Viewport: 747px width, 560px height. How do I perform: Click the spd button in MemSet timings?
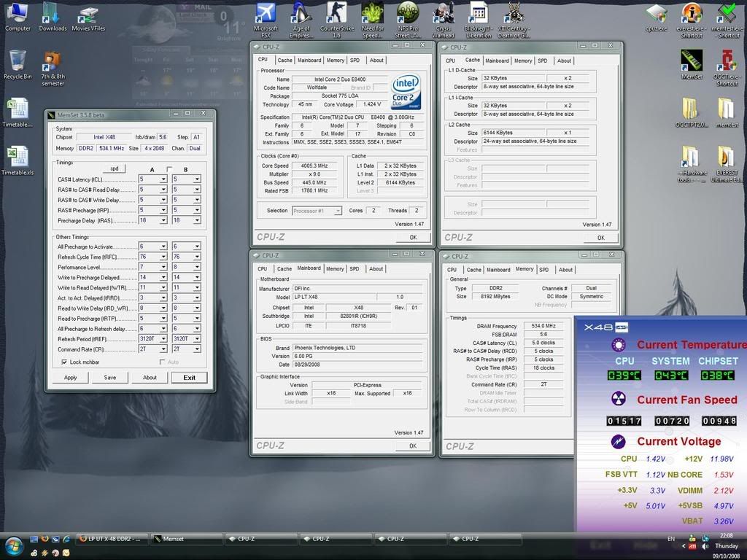click(115, 168)
